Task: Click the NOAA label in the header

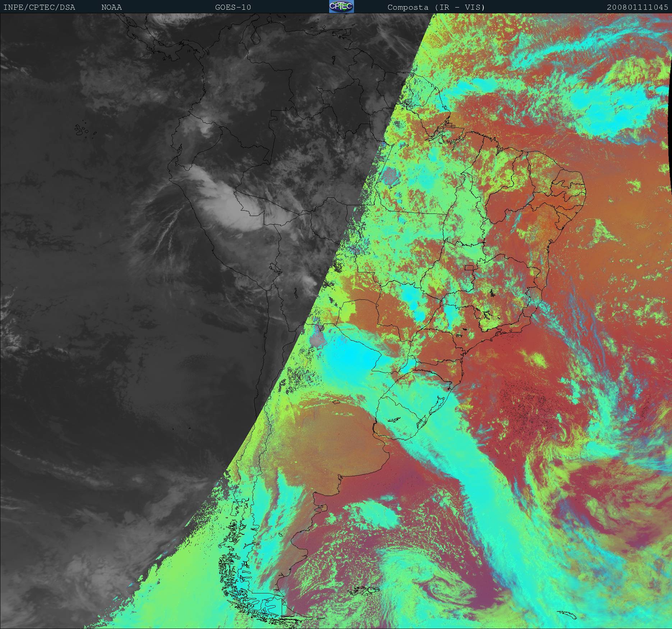Action: click(111, 7)
